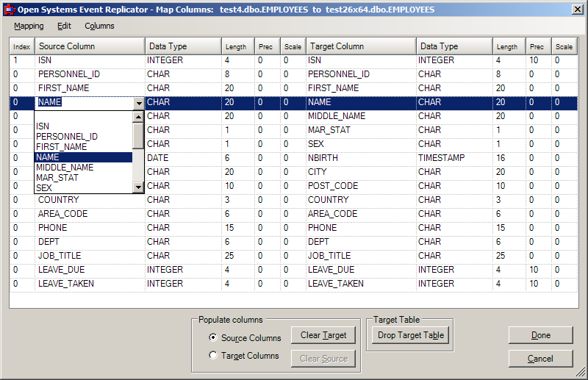This screenshot has width=588, height=380.
Task: Click the index value 1 in ISN row
Action: [22, 60]
